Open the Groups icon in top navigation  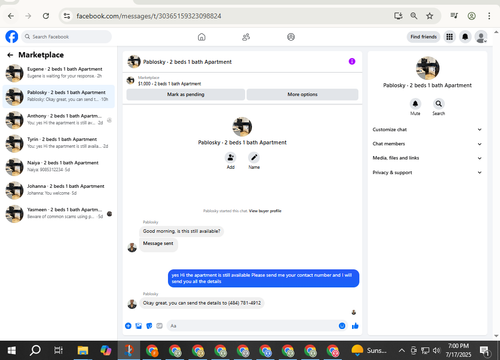(291, 37)
